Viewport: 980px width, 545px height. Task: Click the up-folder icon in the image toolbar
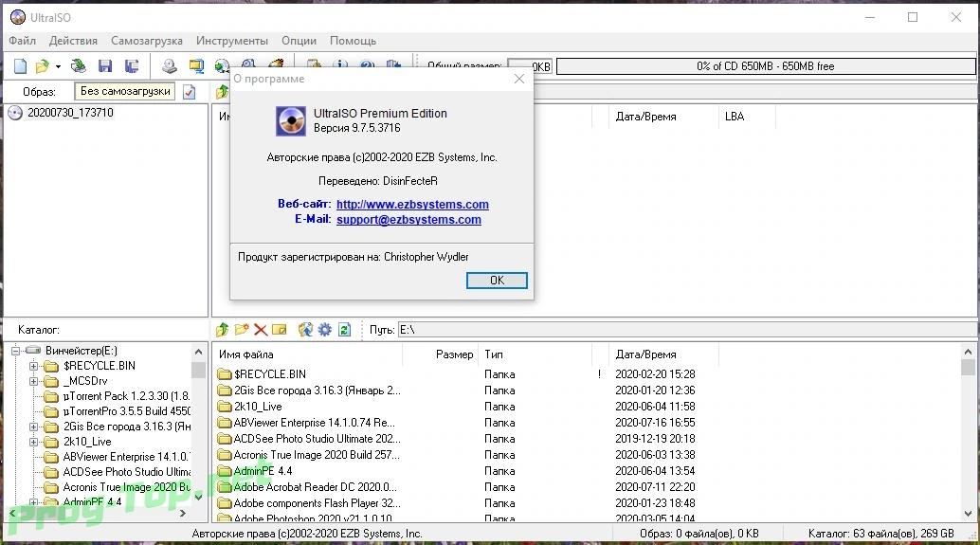pyautogui.click(x=222, y=92)
